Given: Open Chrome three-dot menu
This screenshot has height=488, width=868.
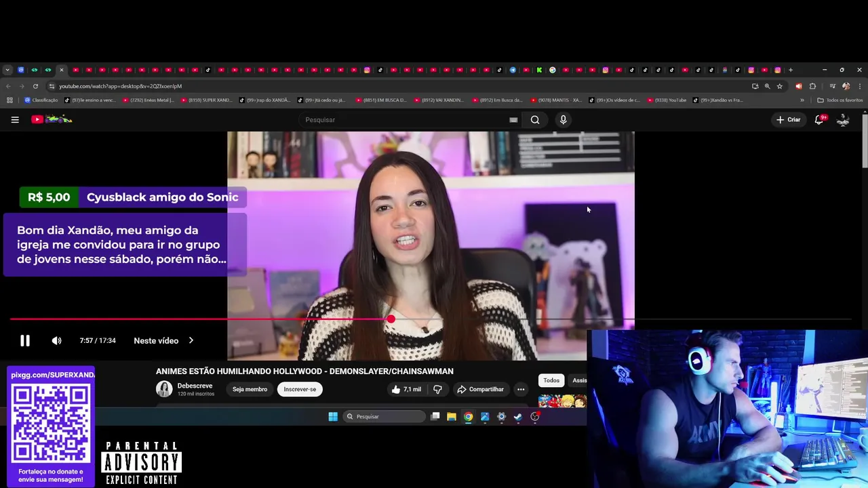Looking at the screenshot, I should (859, 86).
